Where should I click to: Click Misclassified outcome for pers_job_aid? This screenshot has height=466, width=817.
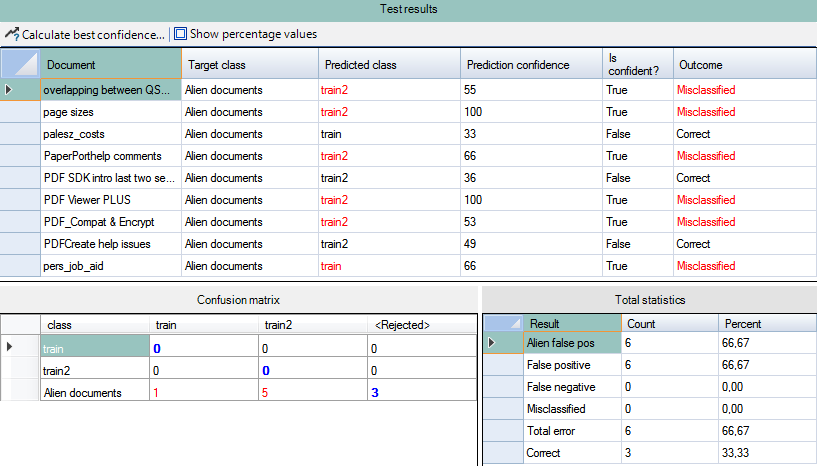(706, 266)
